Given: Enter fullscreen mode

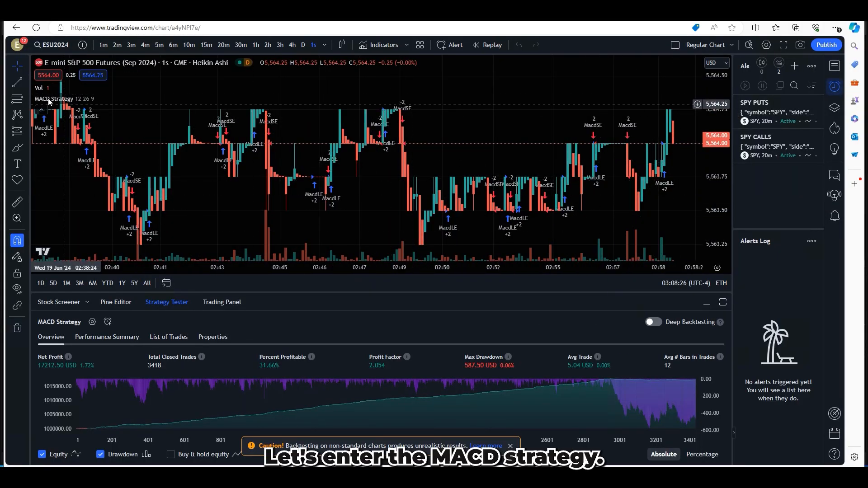Looking at the screenshot, I should point(783,45).
